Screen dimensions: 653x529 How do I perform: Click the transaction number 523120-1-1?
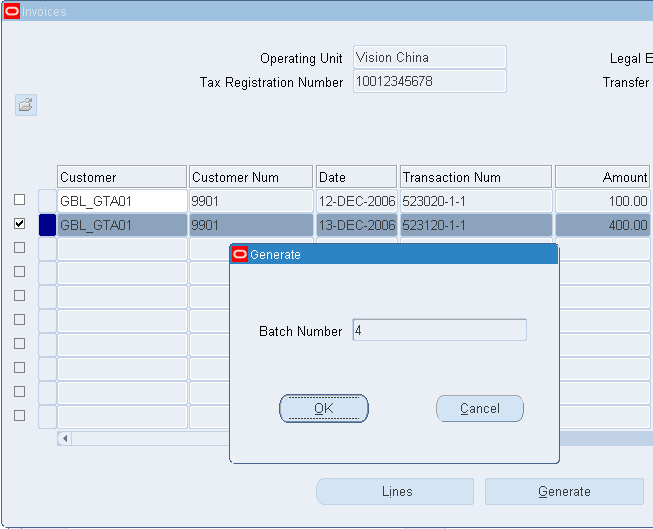tap(476, 225)
